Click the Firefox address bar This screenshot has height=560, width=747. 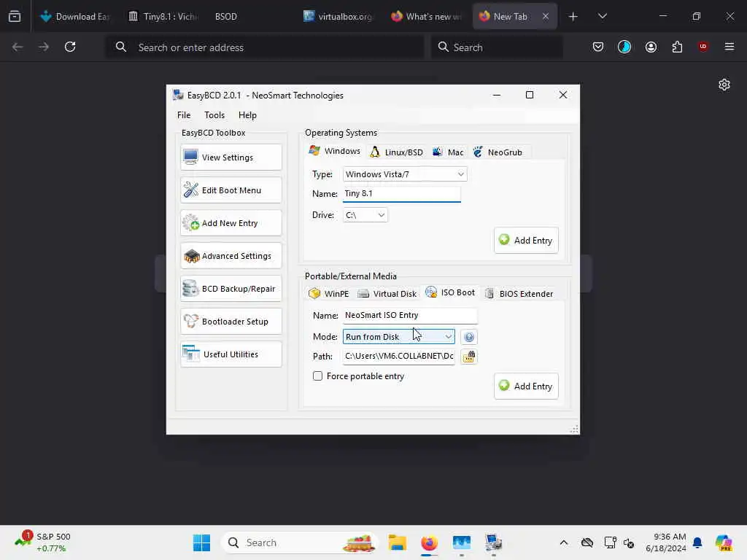[x=265, y=47]
